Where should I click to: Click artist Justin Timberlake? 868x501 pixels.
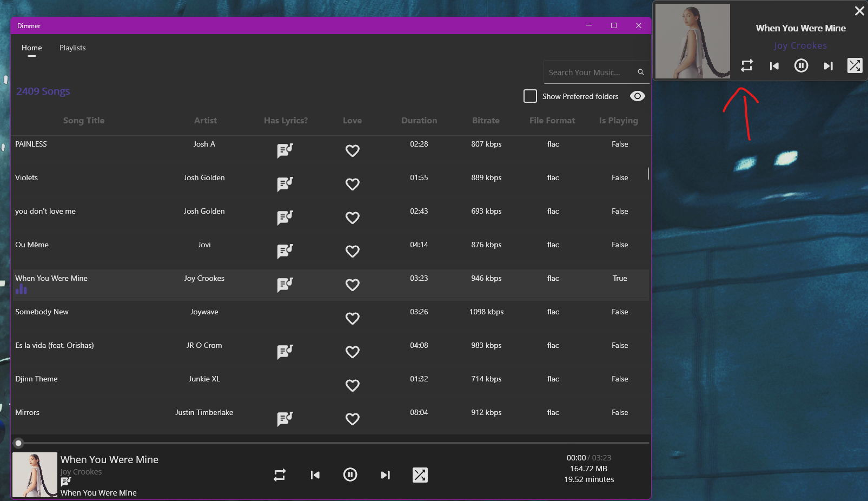point(204,412)
